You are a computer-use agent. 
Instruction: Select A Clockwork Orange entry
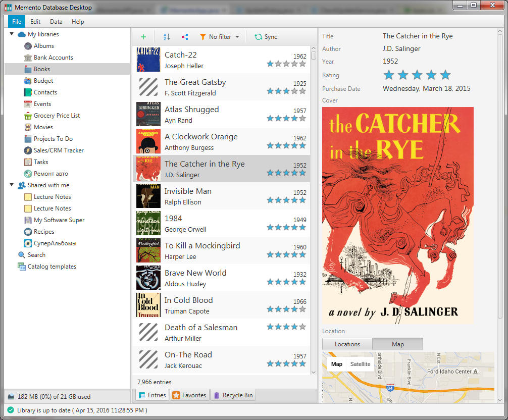point(221,141)
